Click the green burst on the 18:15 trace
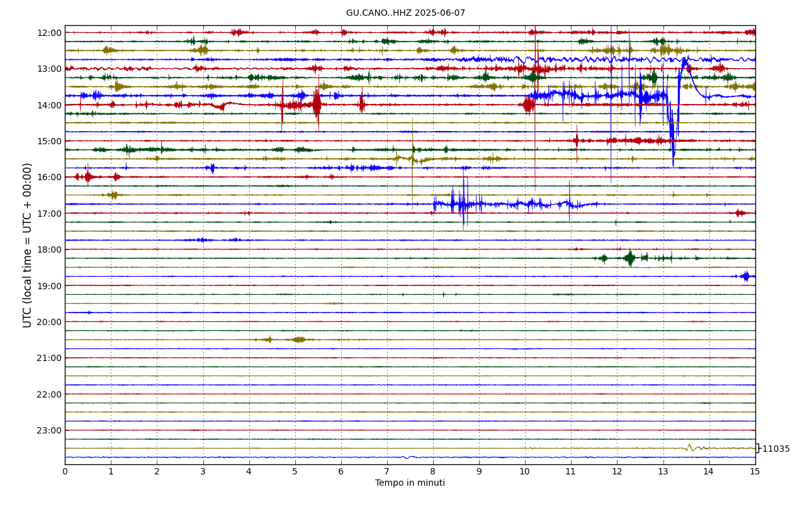This screenshot has height=516, width=812. click(629, 258)
